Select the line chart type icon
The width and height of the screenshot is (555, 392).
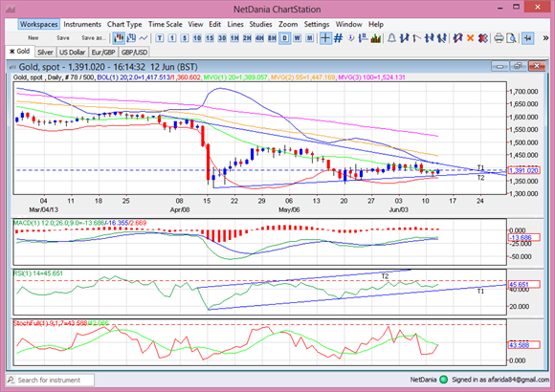pyautogui.click(x=143, y=38)
